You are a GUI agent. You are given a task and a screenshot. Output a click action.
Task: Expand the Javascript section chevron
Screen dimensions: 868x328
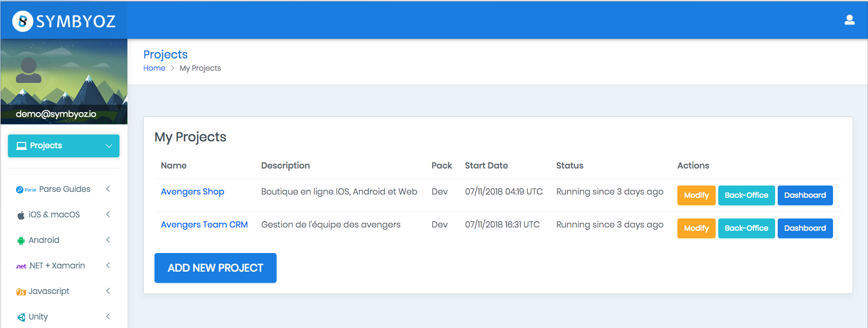[108, 291]
